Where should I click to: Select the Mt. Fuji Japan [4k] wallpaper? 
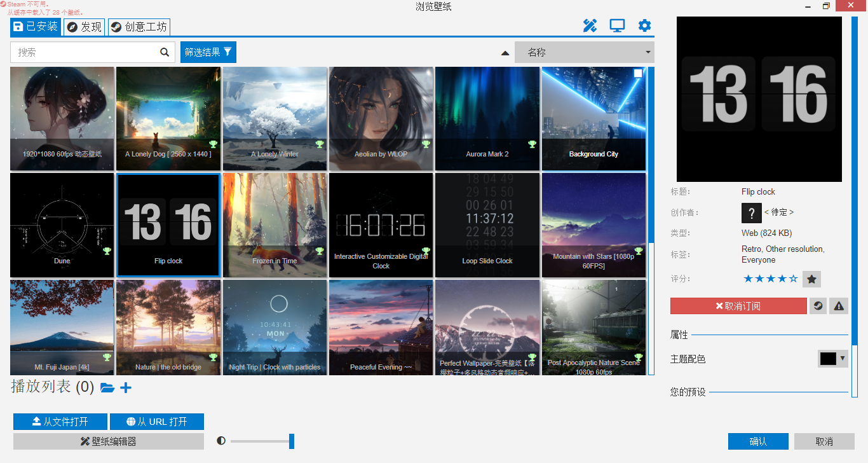pos(62,328)
